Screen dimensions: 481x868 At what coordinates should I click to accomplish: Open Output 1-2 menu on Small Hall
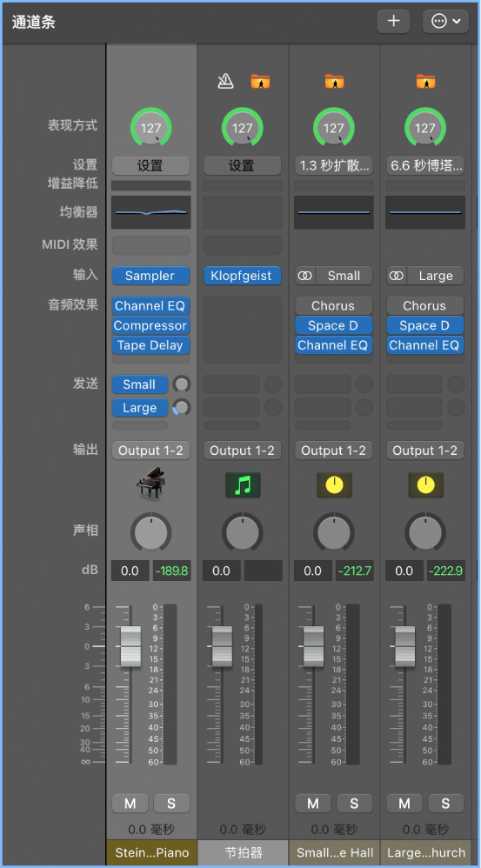click(334, 451)
